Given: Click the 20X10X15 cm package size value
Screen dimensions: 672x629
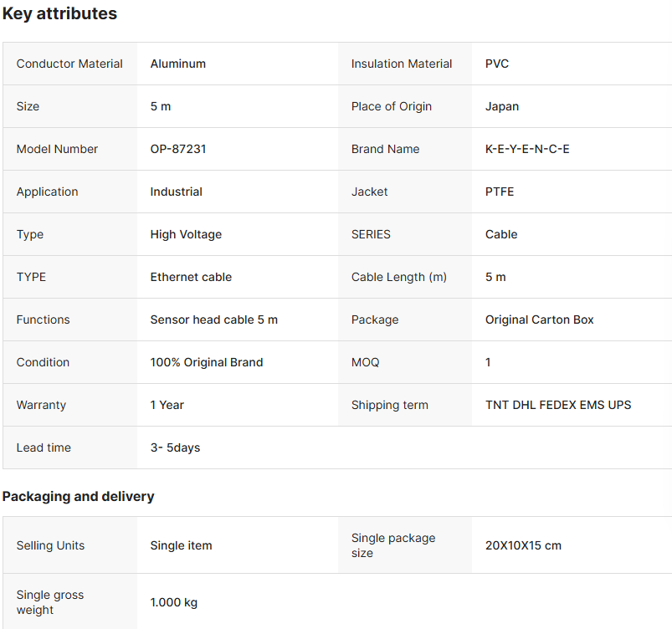Looking at the screenshot, I should pyautogui.click(x=523, y=545).
